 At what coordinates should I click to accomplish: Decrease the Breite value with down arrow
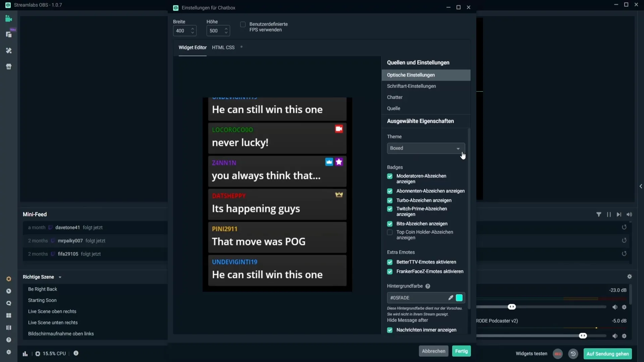tap(193, 33)
